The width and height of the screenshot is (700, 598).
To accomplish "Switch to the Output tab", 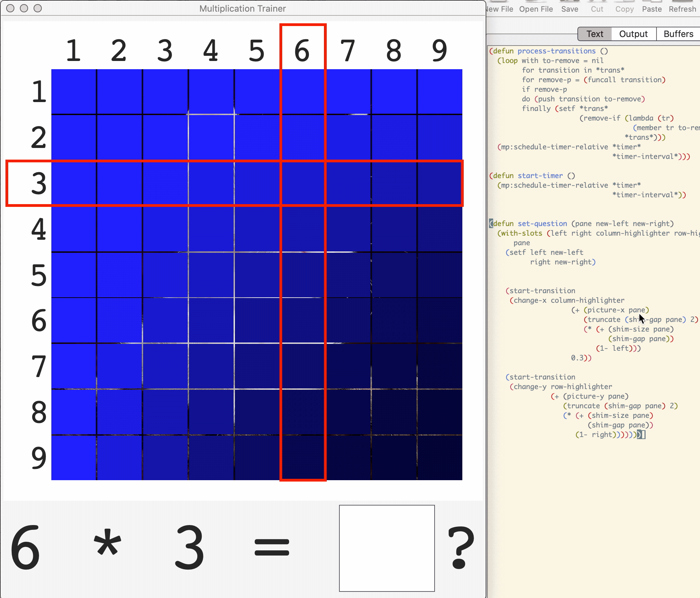I will coord(633,34).
